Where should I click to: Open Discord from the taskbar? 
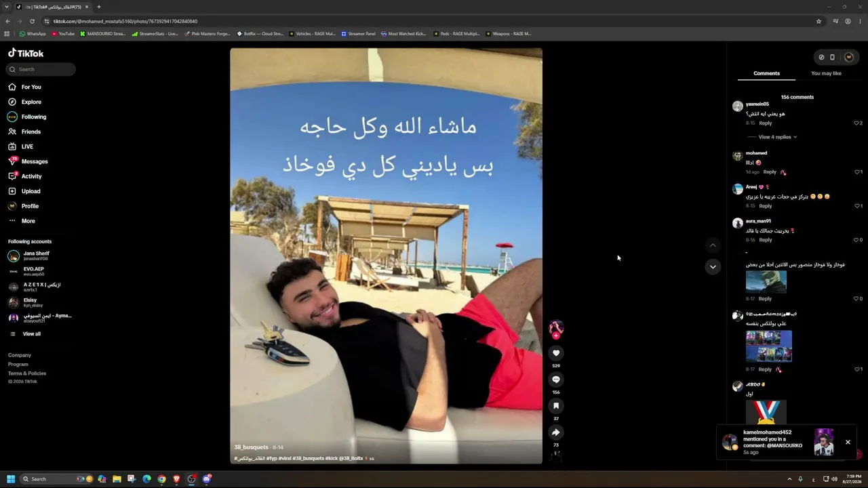pyautogui.click(x=207, y=479)
